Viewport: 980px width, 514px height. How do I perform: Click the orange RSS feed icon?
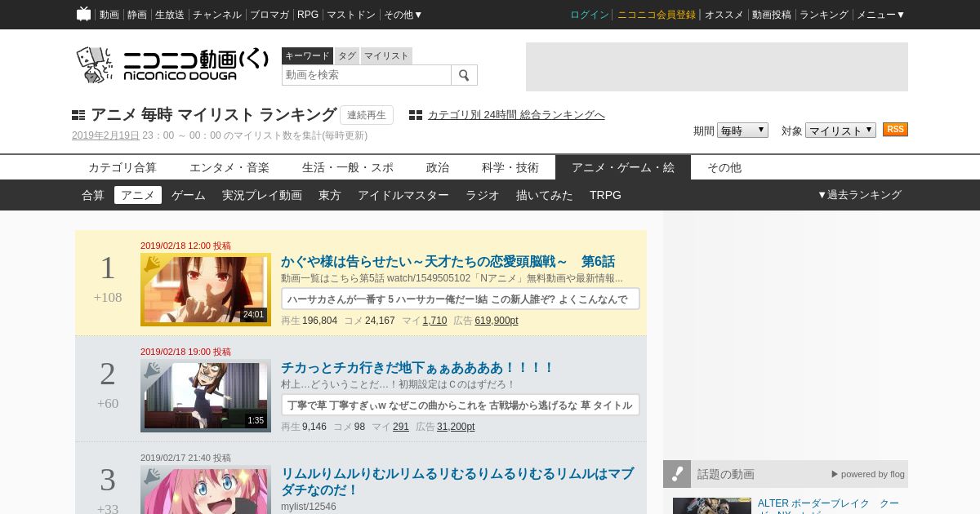click(895, 130)
